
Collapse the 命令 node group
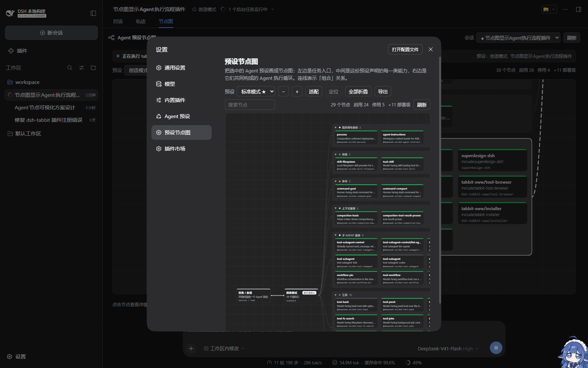[336, 181]
